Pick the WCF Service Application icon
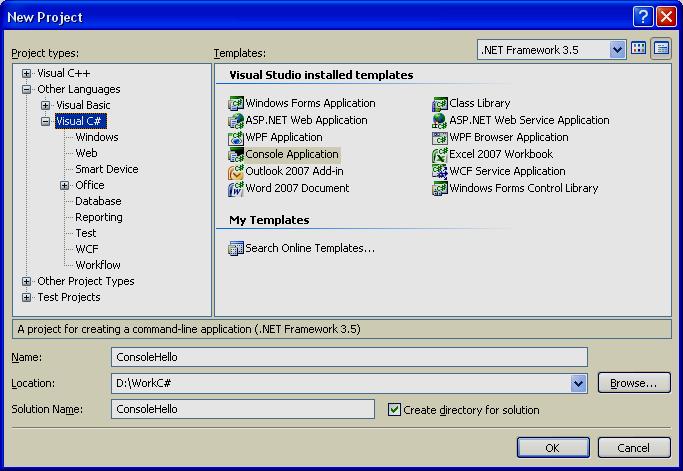This screenshot has width=683, height=471. point(440,171)
